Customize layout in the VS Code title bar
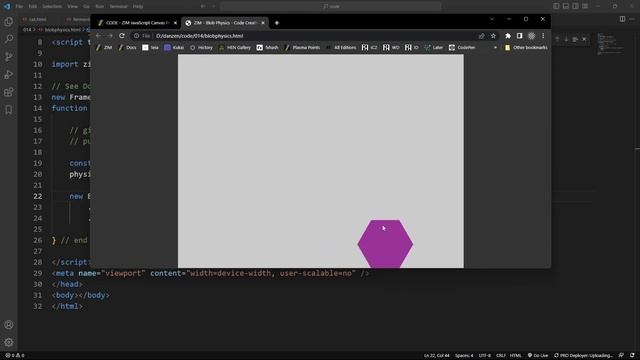 click(585, 6)
